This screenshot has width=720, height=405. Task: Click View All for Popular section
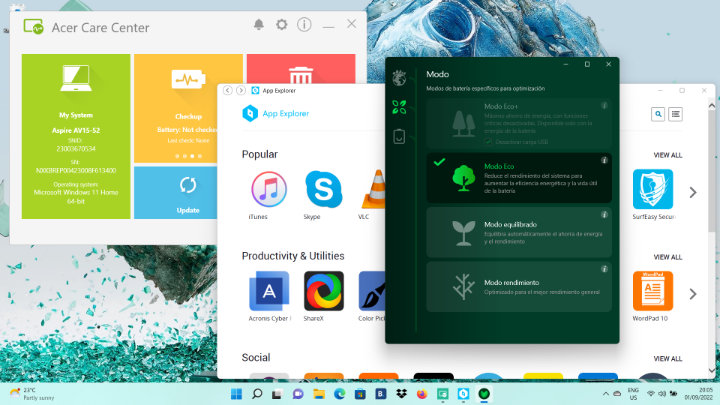click(x=668, y=155)
